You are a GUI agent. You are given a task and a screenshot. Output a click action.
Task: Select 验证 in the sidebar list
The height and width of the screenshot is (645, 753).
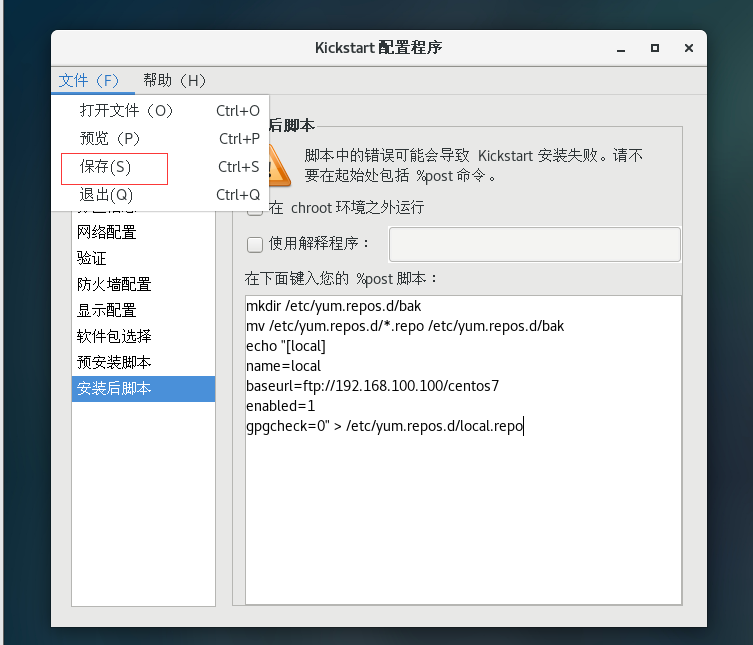tap(143, 258)
